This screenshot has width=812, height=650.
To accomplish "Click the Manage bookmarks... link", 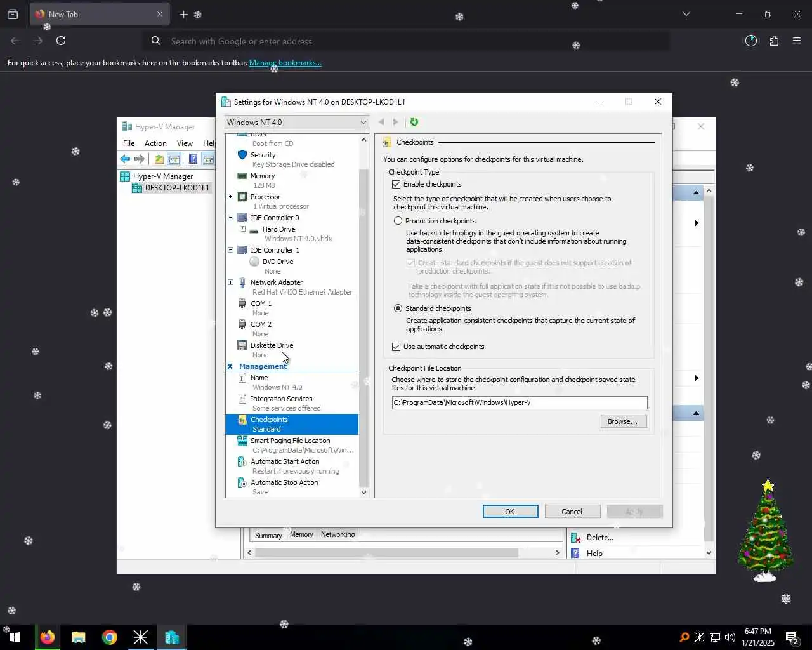I will (x=285, y=63).
